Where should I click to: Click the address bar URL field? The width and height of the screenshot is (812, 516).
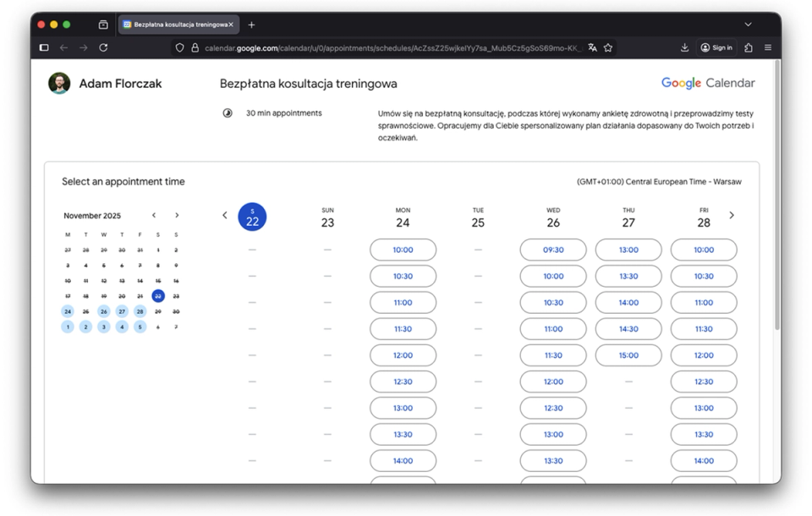click(393, 47)
